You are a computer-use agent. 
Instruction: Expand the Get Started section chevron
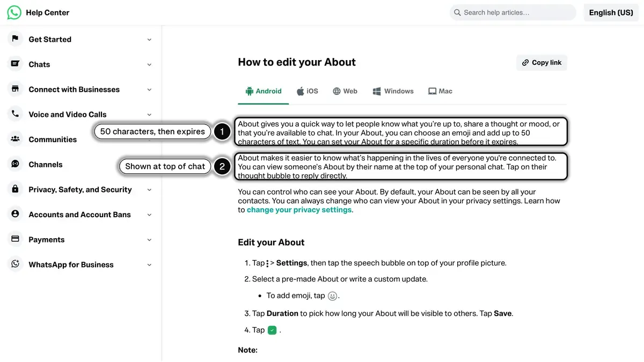[149, 39]
